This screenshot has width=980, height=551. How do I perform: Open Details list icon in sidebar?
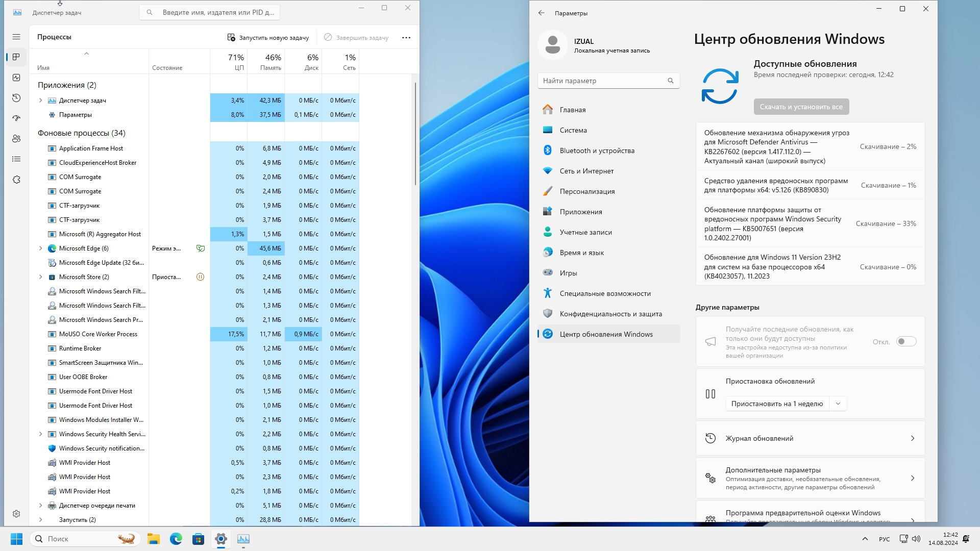16,159
